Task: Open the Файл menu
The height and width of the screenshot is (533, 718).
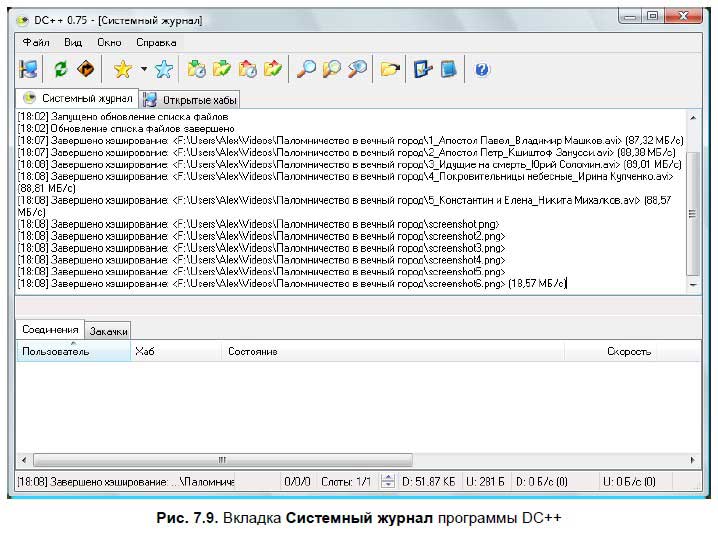Action: tap(36, 43)
